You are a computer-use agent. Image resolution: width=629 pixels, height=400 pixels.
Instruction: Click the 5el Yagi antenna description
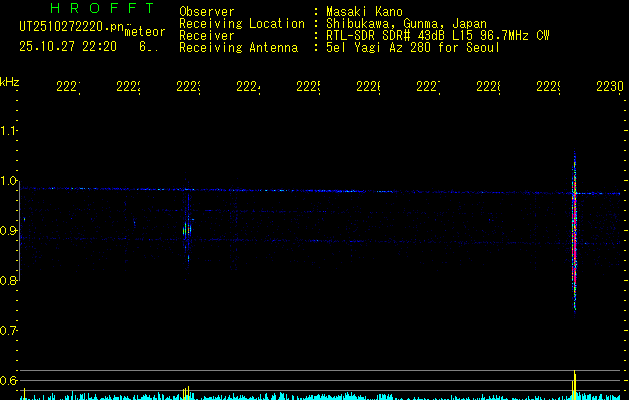[x=412, y=47]
